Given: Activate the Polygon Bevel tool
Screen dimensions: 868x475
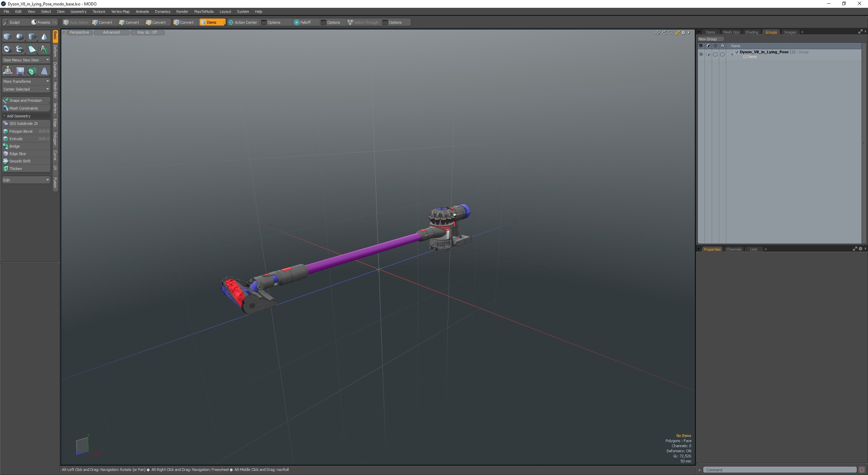Looking at the screenshot, I should pos(26,131).
